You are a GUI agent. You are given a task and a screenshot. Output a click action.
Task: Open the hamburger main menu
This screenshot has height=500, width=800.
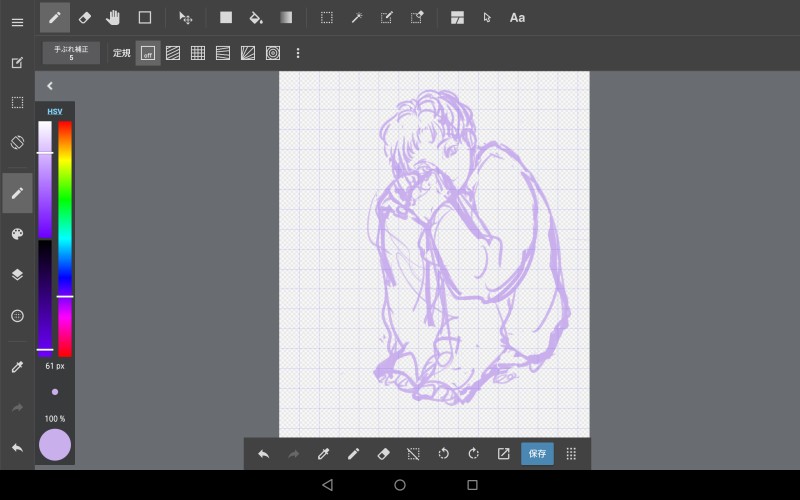17,22
